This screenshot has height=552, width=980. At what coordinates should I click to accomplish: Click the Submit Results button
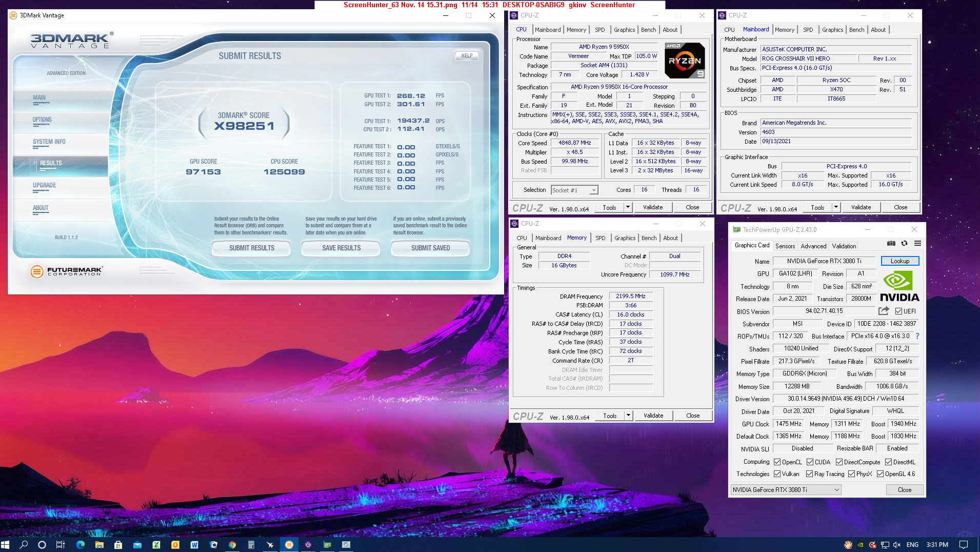[x=251, y=248]
